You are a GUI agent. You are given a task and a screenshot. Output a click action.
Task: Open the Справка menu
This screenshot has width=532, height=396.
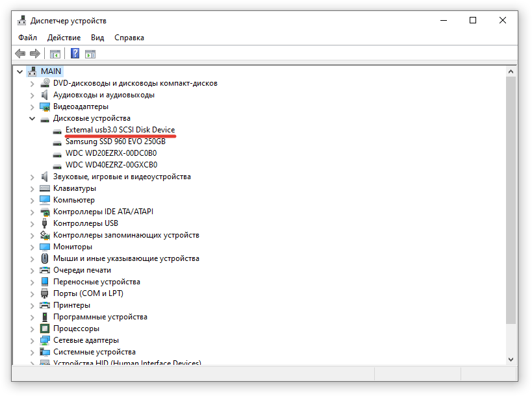[129, 38]
